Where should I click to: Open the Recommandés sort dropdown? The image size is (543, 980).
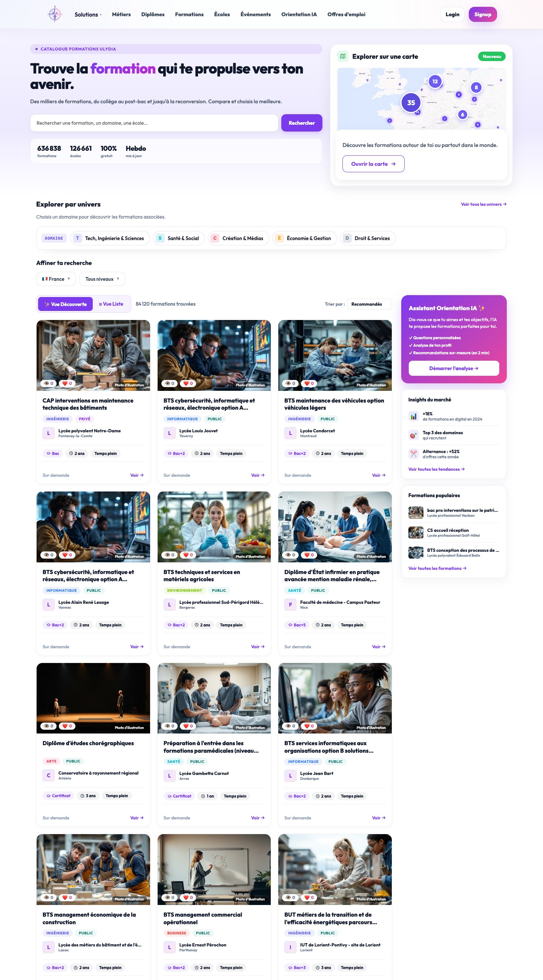pos(370,304)
